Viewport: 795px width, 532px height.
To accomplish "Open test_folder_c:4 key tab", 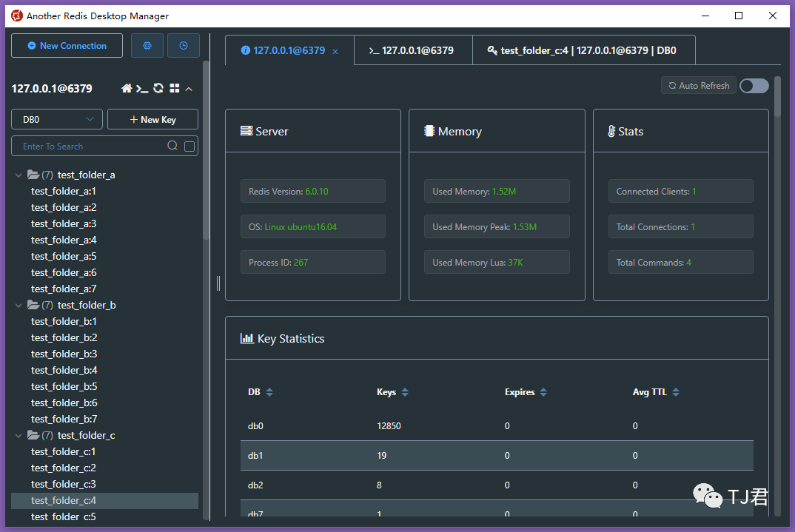I will point(582,50).
